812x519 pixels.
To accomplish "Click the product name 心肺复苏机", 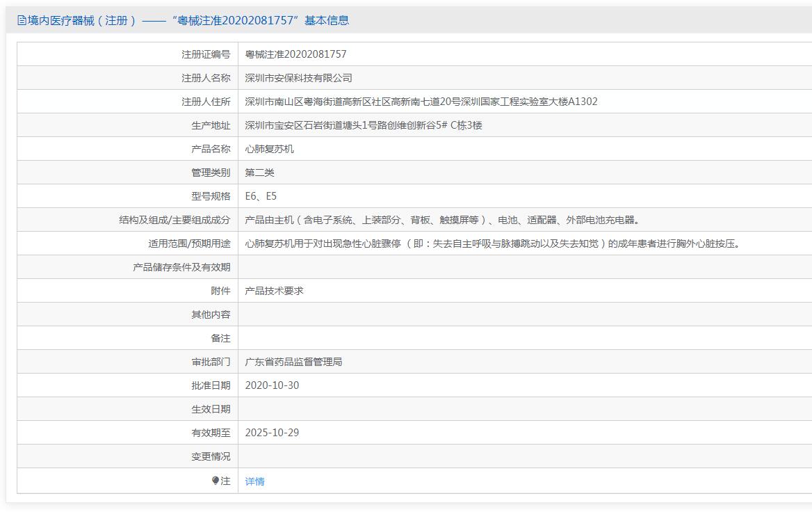I will coord(269,149).
